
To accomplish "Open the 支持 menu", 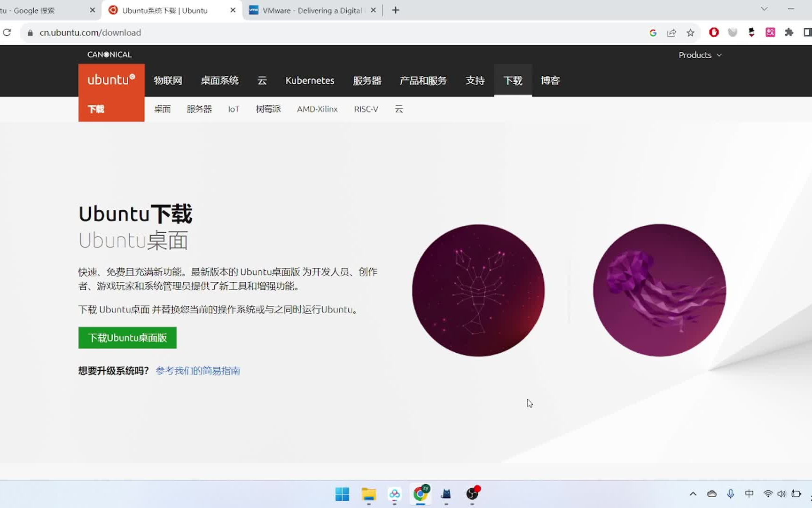I will [x=475, y=80].
